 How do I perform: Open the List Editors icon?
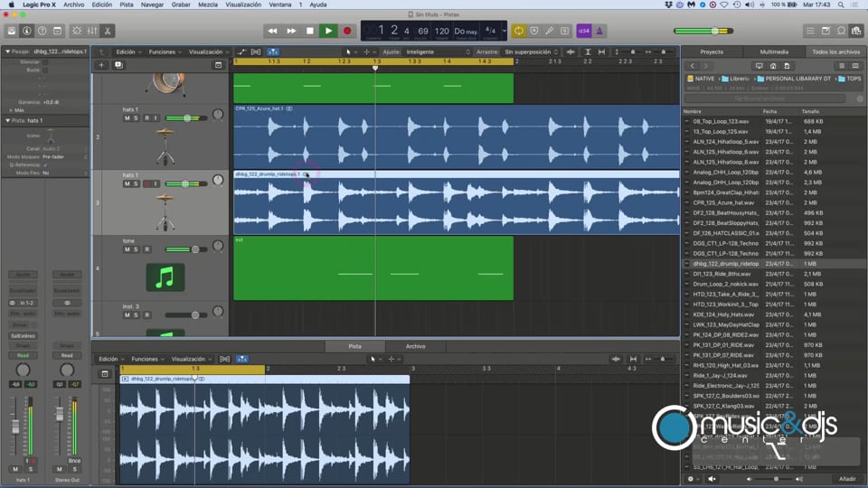[810, 31]
